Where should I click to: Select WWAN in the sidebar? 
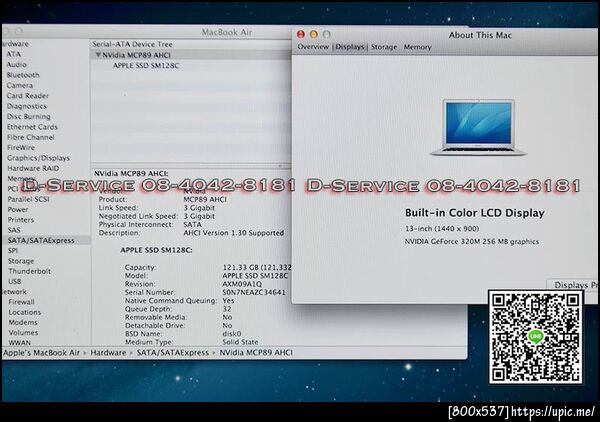point(20,342)
